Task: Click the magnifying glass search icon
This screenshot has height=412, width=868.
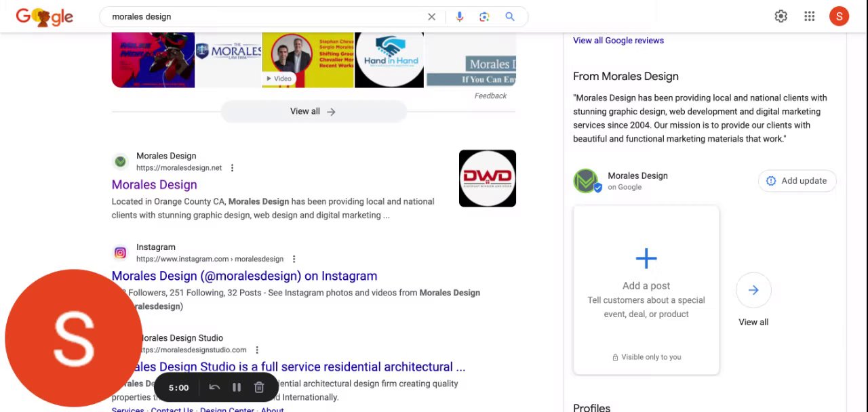Action: coord(510,17)
